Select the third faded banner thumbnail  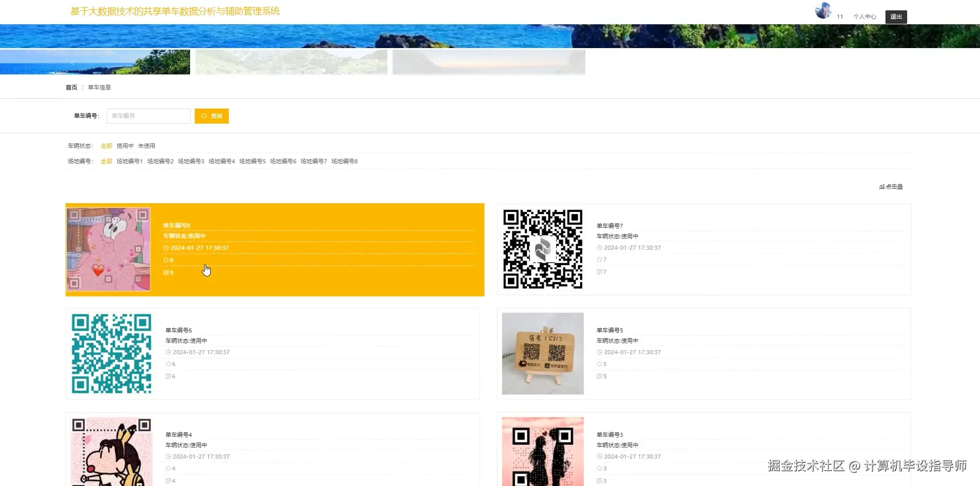[489, 62]
